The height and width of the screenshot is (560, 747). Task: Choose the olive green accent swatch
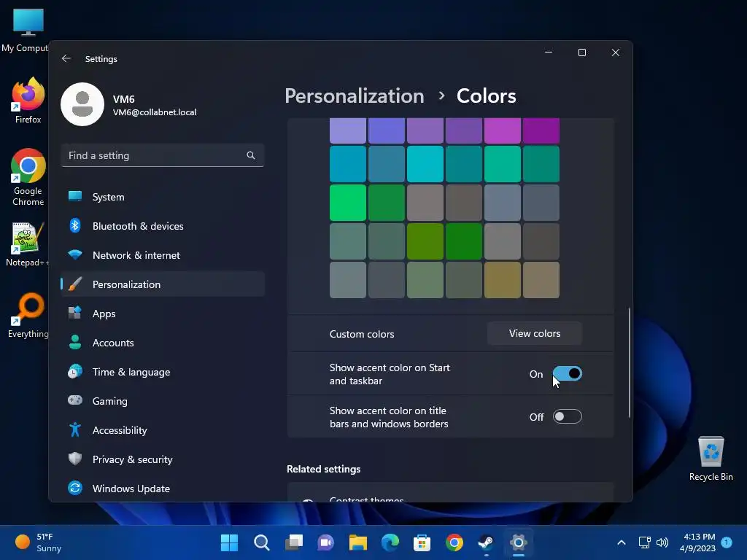click(x=425, y=241)
